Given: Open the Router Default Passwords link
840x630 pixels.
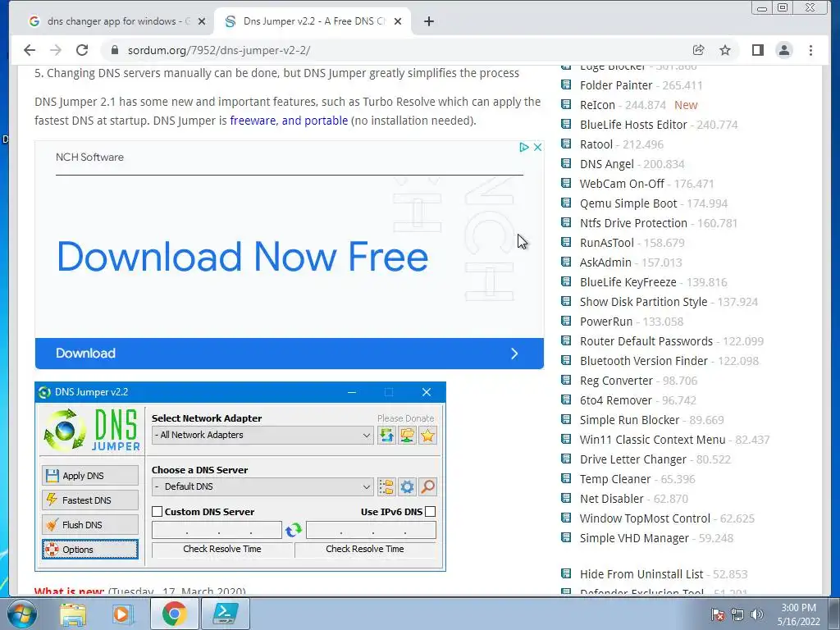Looking at the screenshot, I should 646,341.
